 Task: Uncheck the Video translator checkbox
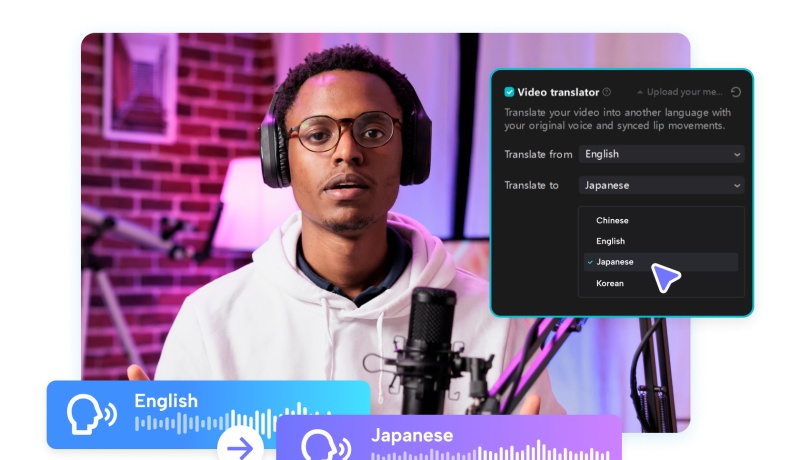point(509,92)
